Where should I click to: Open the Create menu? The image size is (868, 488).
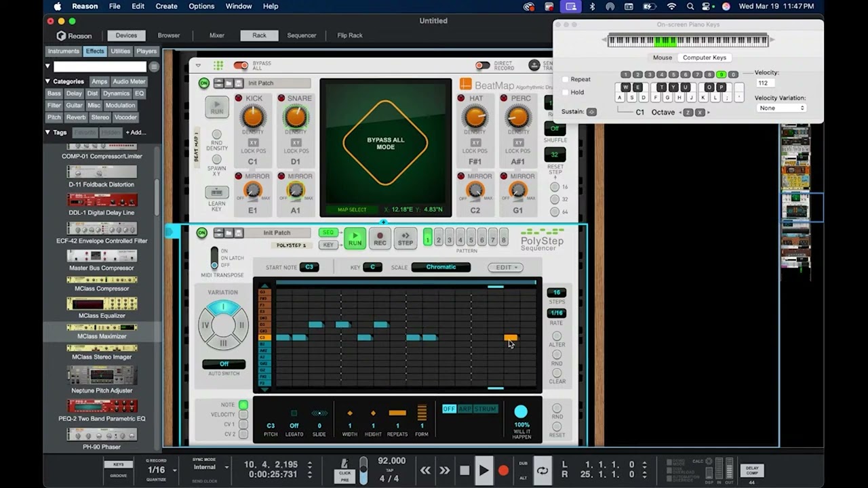pos(166,6)
